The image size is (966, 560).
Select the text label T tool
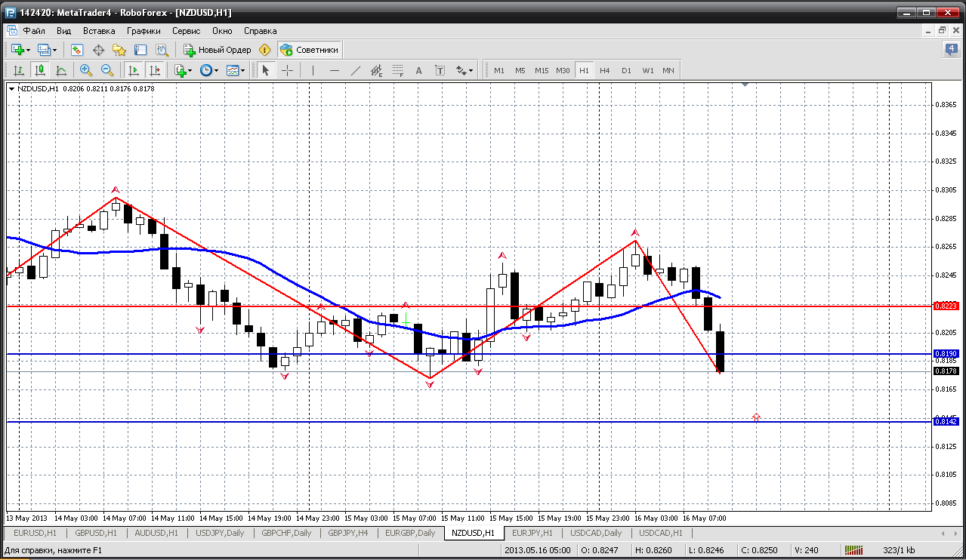[440, 70]
